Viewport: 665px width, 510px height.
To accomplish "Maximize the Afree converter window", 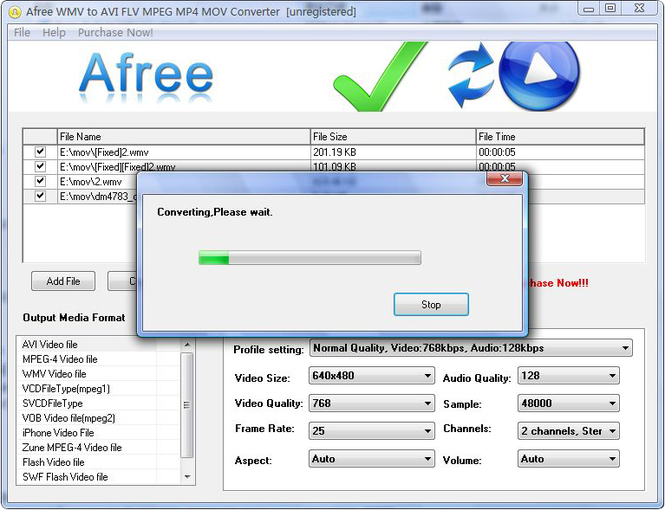I will 610,8.
